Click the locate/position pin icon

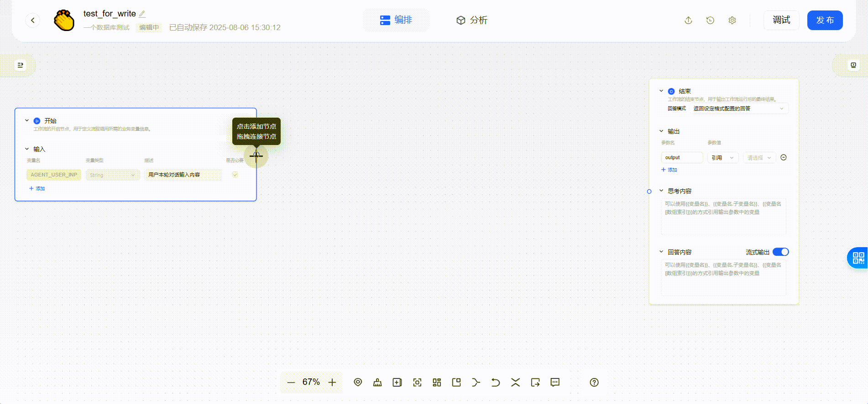(x=358, y=383)
